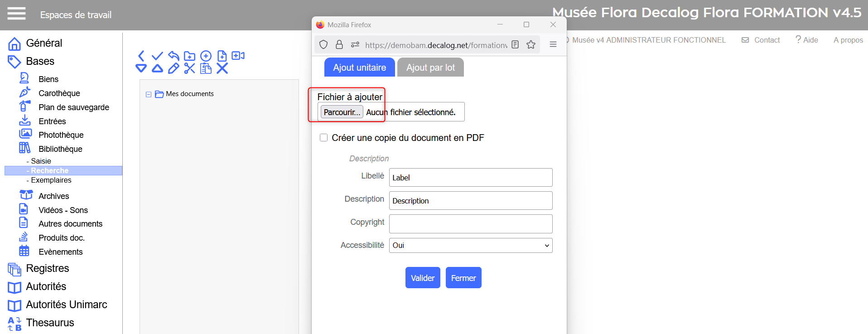Click the Libellé input field
The image size is (868, 334).
tap(471, 177)
